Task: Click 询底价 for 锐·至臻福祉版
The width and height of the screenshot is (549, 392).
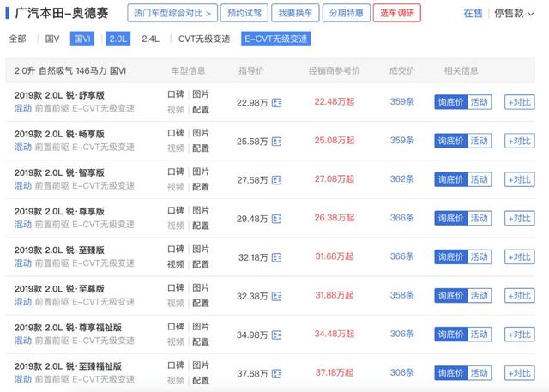Action: click(x=451, y=373)
